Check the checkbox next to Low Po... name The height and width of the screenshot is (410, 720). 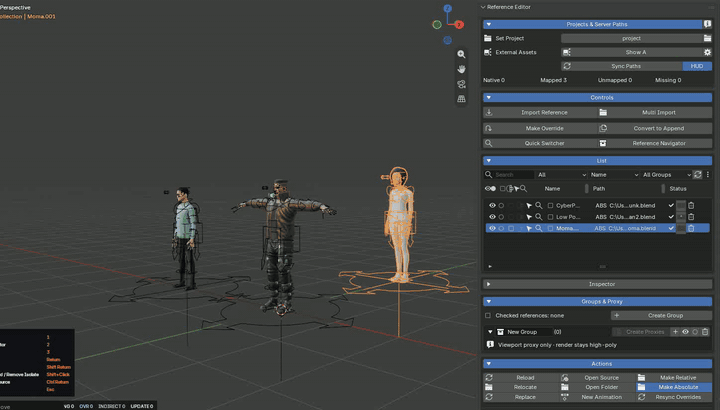point(550,217)
